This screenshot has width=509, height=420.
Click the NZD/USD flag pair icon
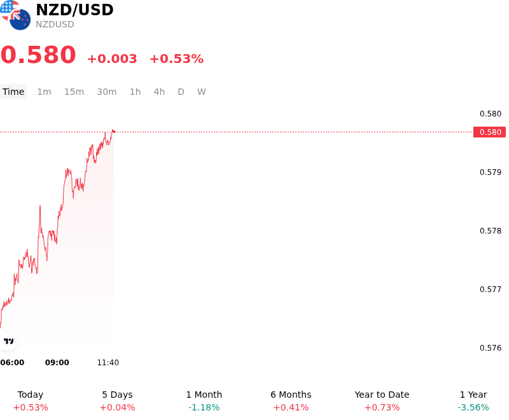pos(15,15)
